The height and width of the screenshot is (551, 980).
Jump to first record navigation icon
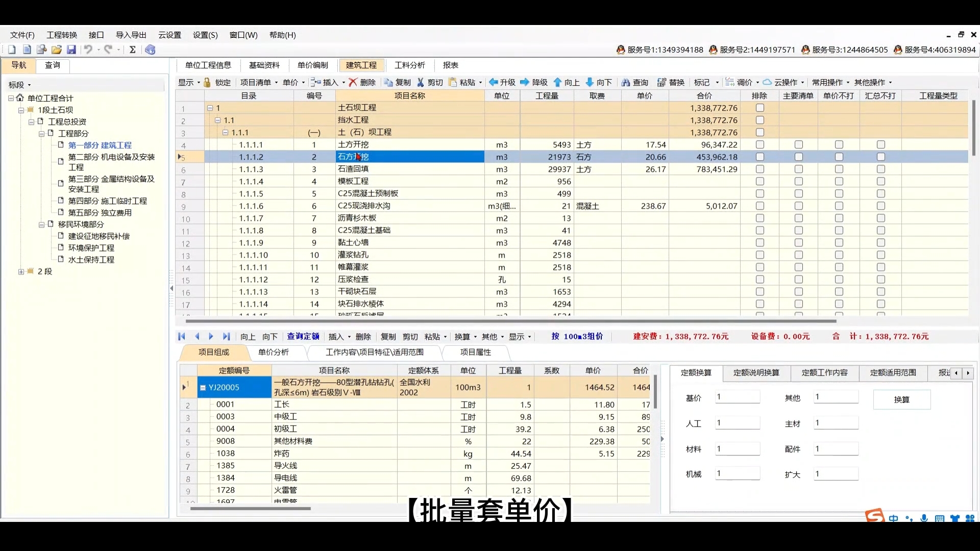click(182, 336)
